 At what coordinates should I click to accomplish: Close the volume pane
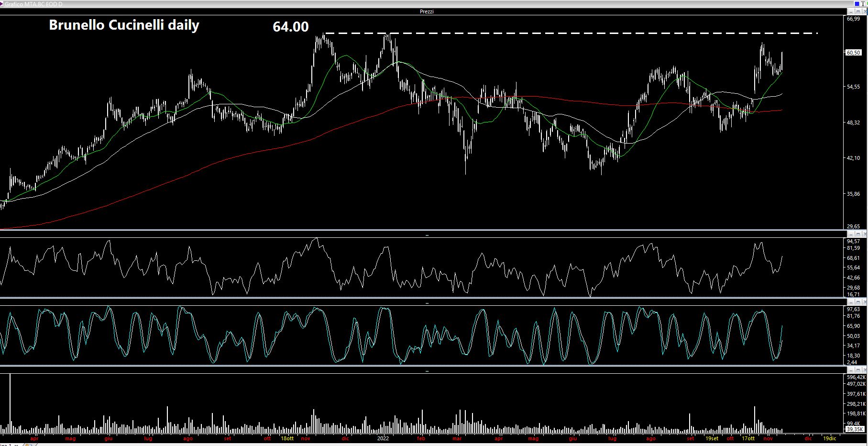coord(864,370)
